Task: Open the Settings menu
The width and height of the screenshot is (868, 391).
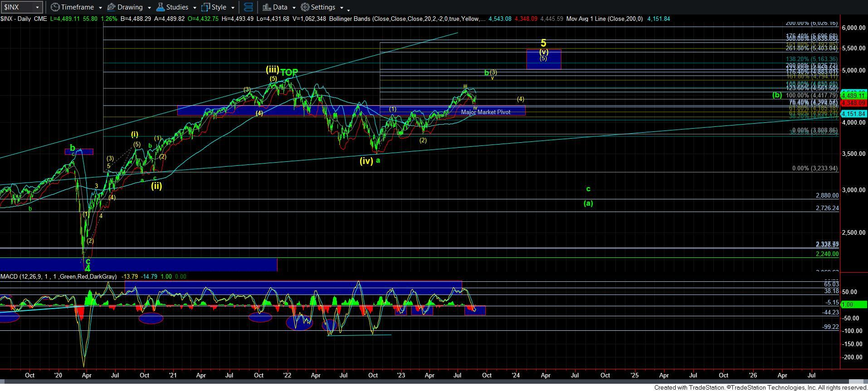Action: tap(322, 7)
